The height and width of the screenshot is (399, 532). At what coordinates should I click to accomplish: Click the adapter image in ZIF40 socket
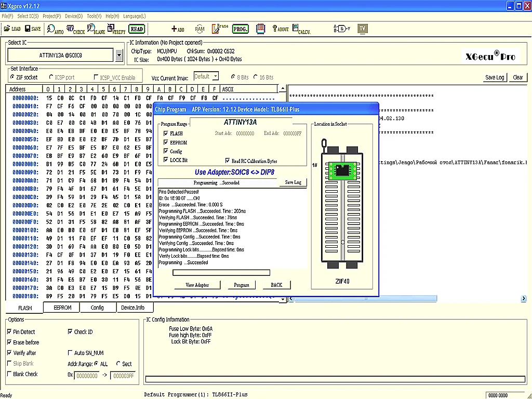(342, 170)
